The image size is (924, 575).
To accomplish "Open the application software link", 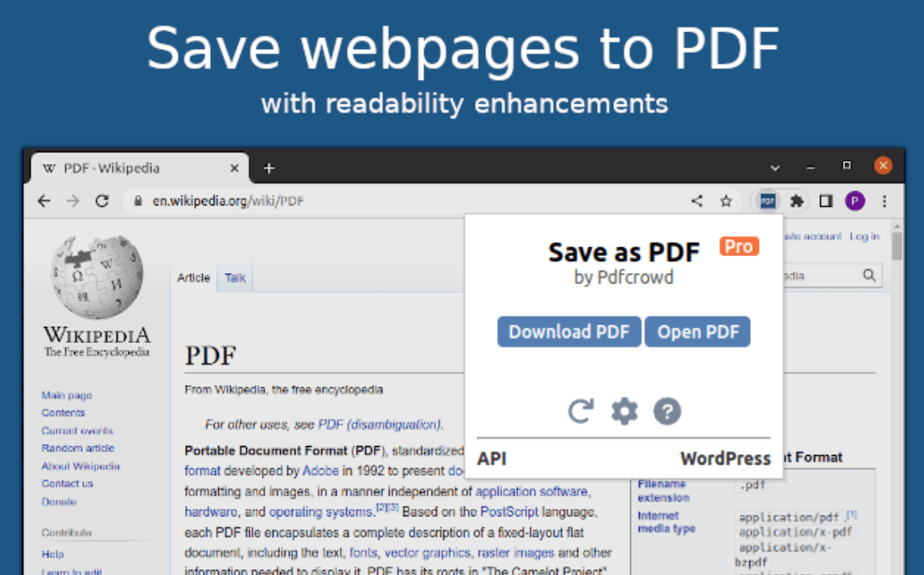I will [531, 491].
